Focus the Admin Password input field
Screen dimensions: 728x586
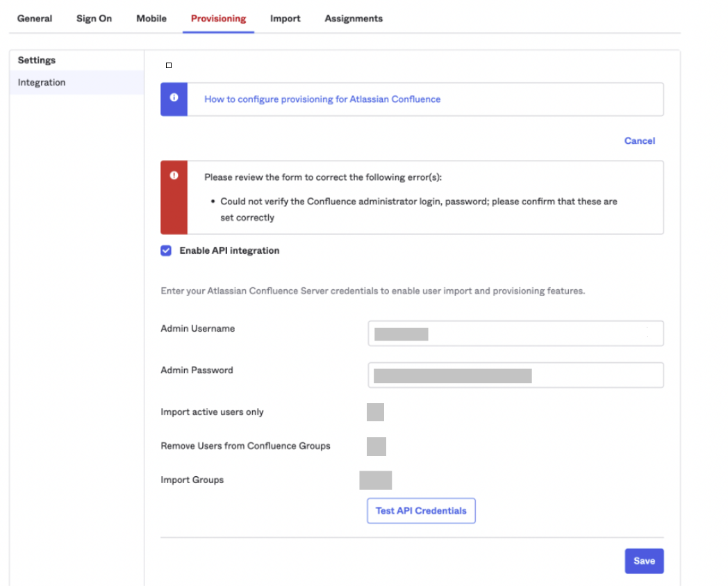point(515,375)
